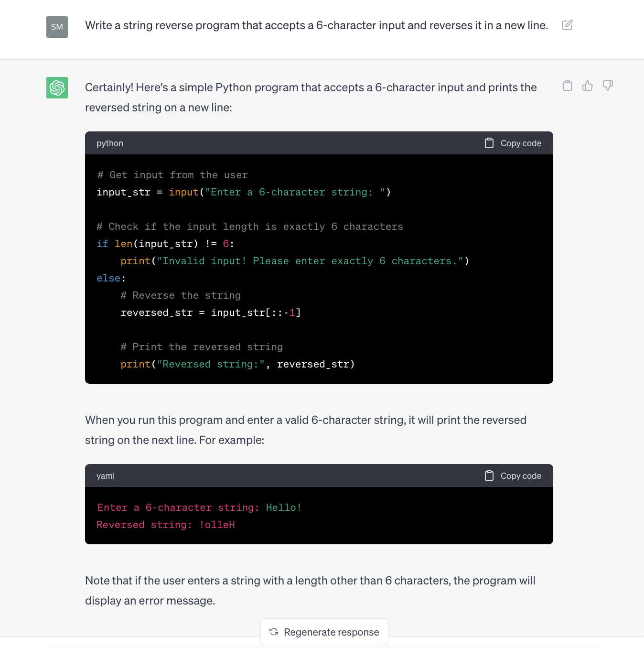
Task: Regenerate the response
Action: pyautogui.click(x=324, y=632)
